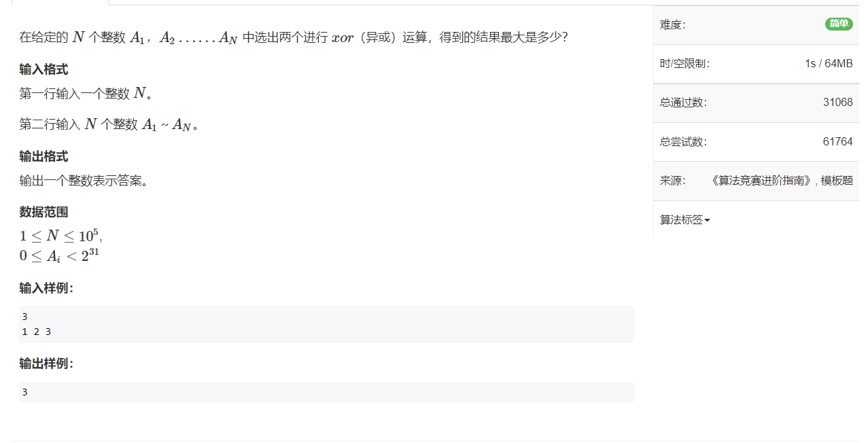Click the 模板题 text in source row
Viewport: 868px width, 443px height.
(x=837, y=181)
